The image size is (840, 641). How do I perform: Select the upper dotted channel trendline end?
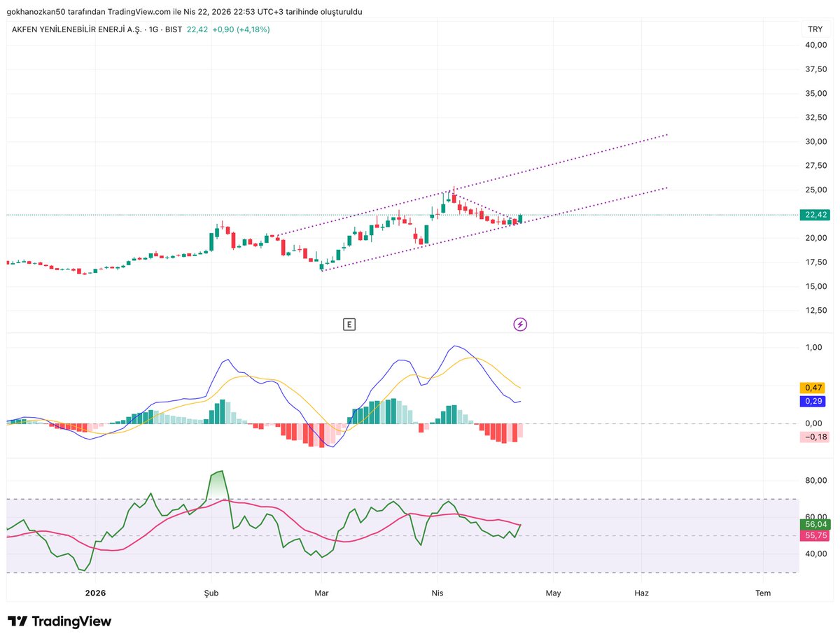(x=668, y=134)
